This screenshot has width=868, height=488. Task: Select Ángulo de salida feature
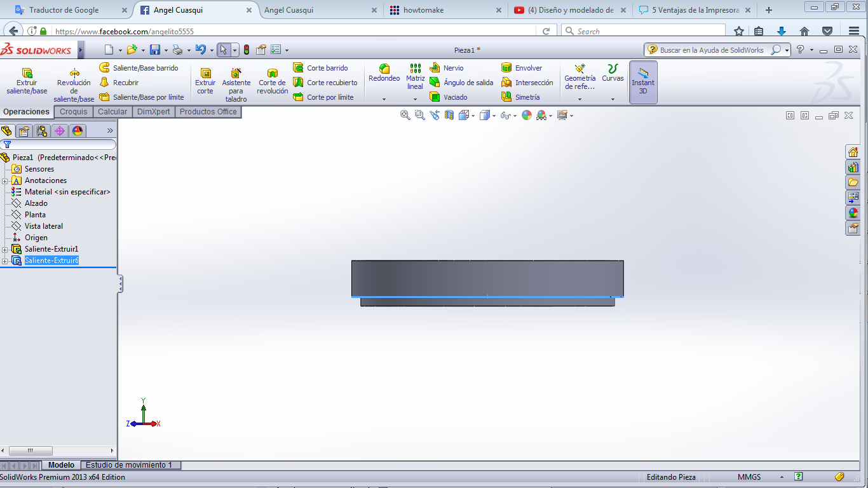click(x=461, y=83)
